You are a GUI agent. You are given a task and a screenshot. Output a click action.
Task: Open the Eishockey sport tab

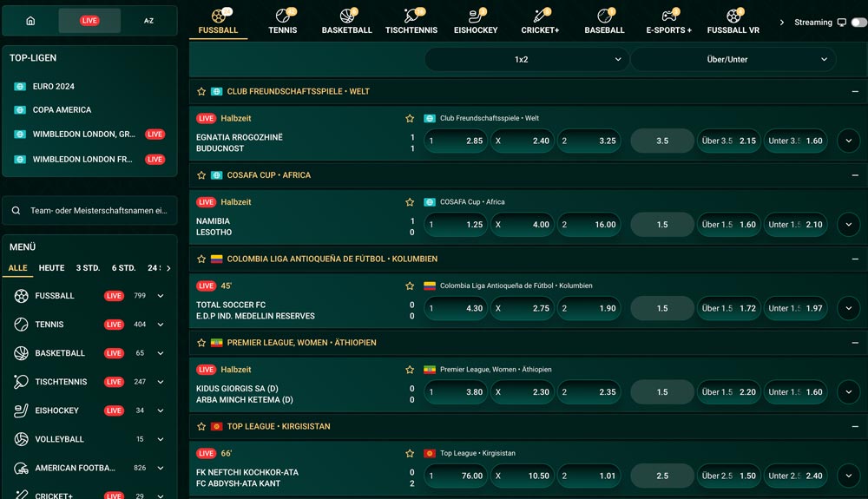pos(476,22)
